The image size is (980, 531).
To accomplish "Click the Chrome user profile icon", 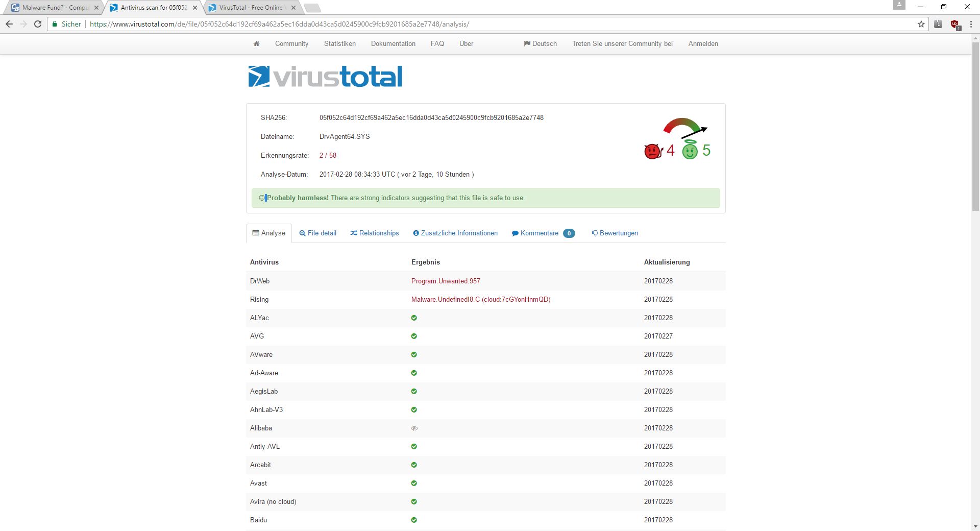I will click(899, 5).
